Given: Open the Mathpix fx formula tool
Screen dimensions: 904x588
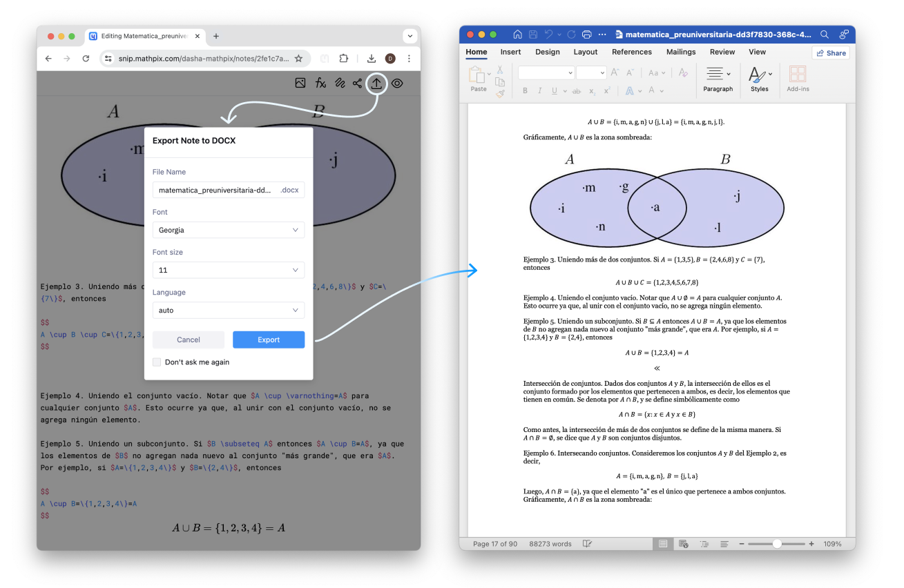Looking at the screenshot, I should pos(320,83).
